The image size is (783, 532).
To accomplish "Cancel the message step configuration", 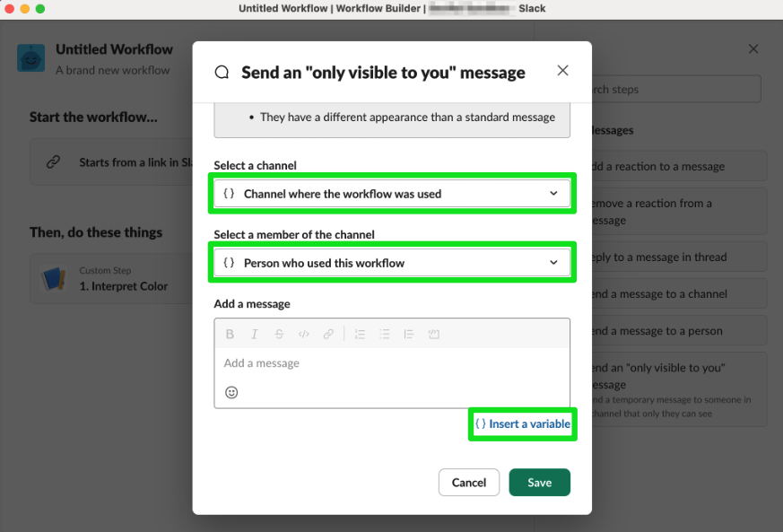I will click(x=468, y=482).
